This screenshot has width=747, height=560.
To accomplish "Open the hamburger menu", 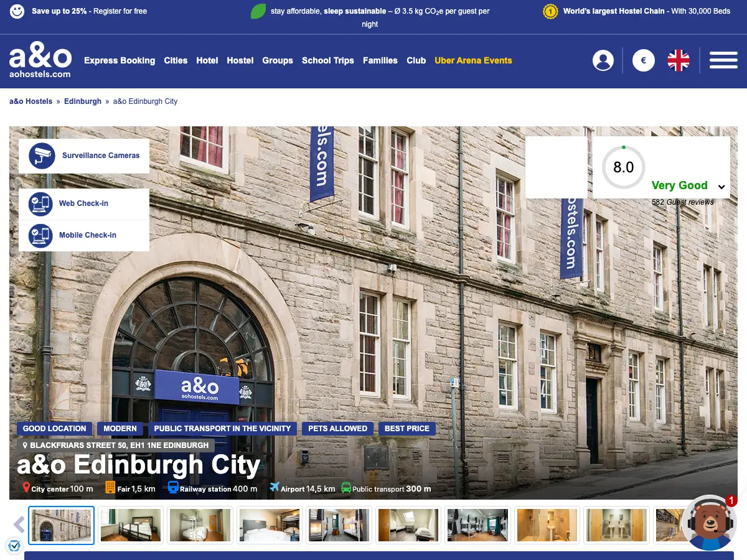I will coord(723,60).
